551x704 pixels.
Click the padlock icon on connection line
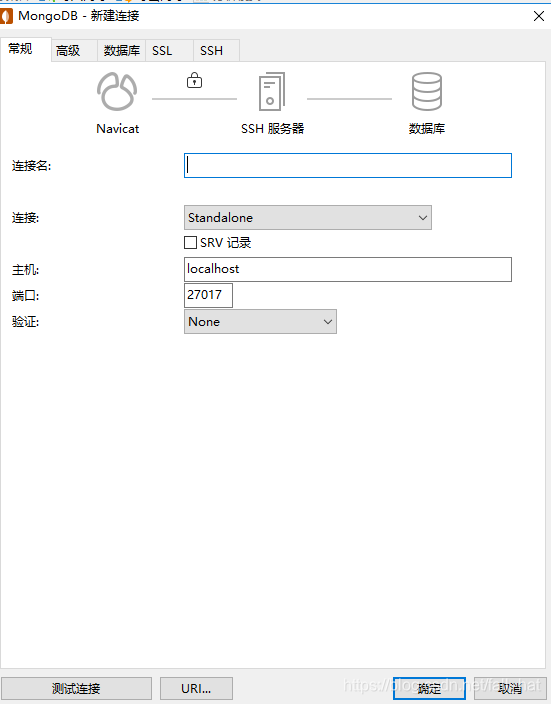pos(194,80)
